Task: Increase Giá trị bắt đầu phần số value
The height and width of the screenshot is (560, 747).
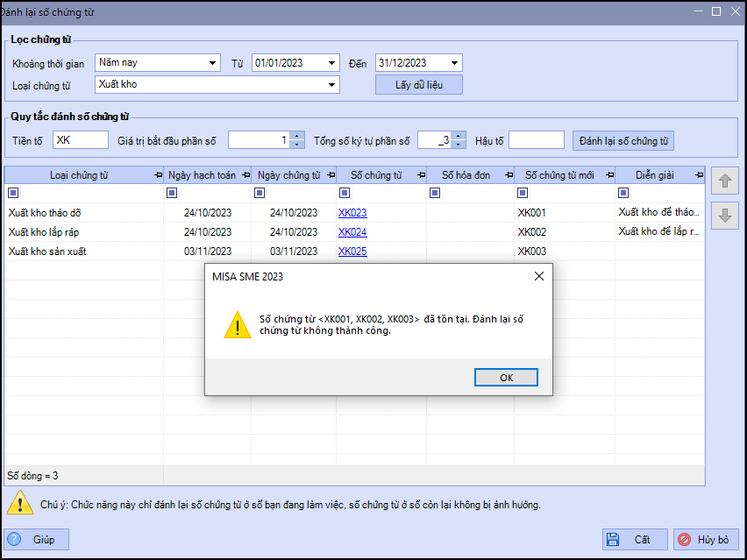Action: point(296,136)
